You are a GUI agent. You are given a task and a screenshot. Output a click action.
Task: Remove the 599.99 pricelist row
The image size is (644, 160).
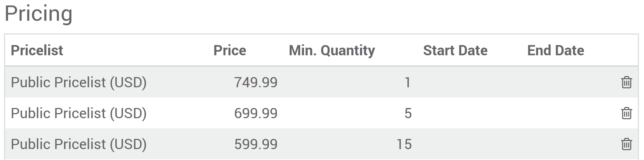[x=626, y=144]
